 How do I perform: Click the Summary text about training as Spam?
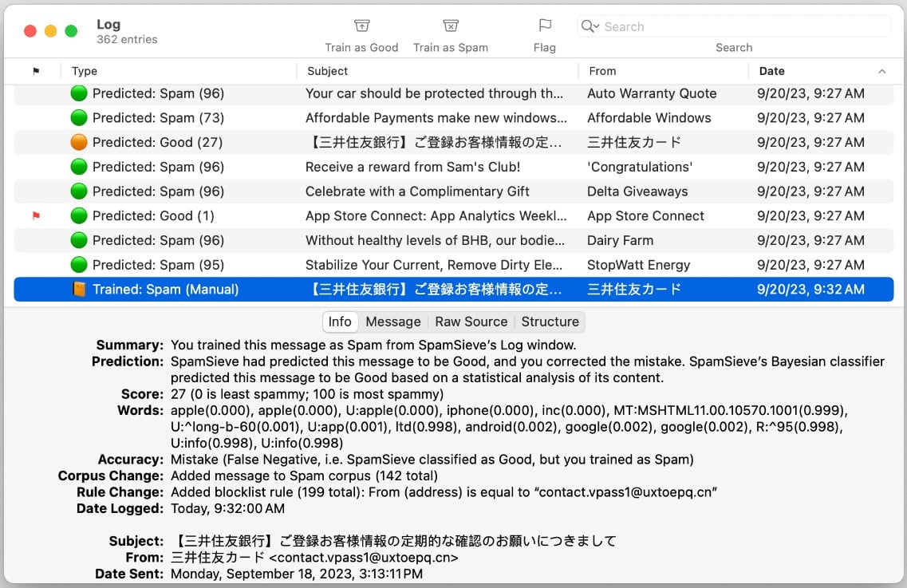pyautogui.click(x=373, y=345)
